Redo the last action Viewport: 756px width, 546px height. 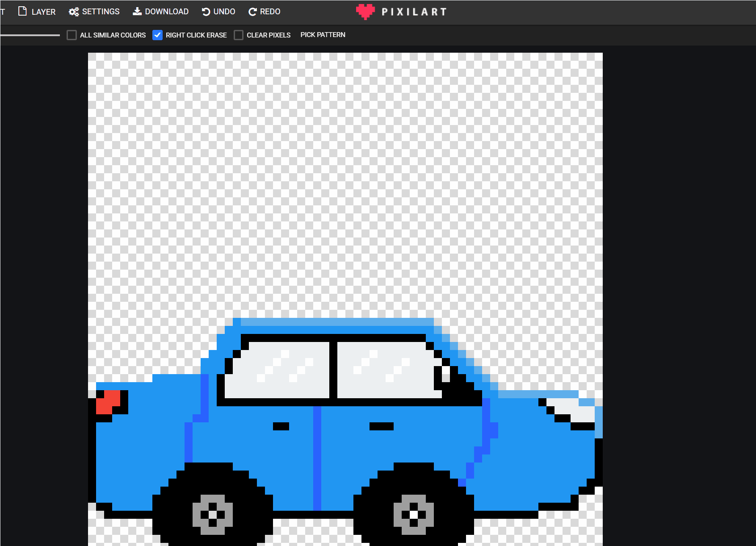264,12
